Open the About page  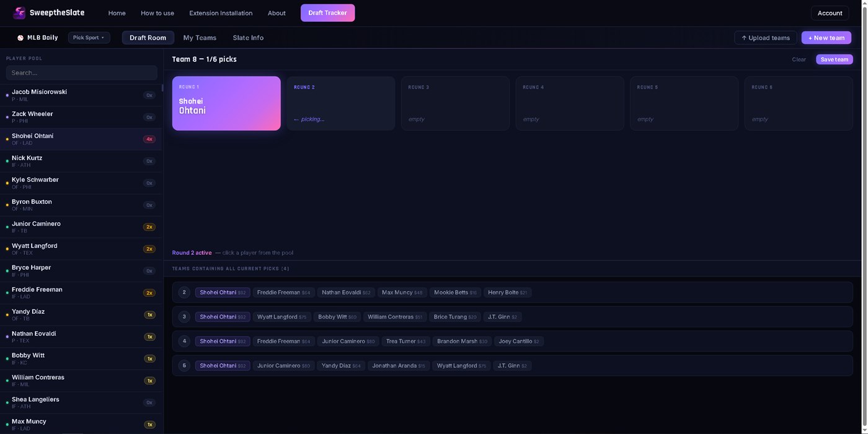[277, 13]
